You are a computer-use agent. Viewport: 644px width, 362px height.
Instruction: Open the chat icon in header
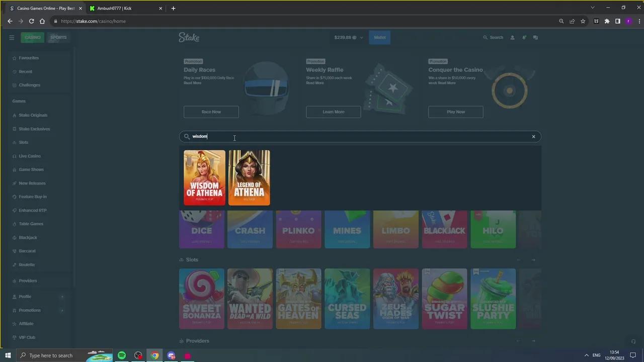pyautogui.click(x=535, y=37)
